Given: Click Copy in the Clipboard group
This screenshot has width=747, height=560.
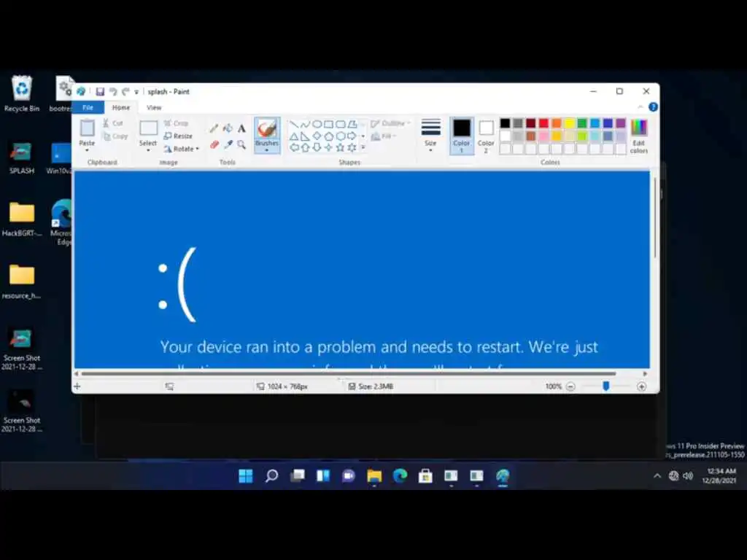Looking at the screenshot, I should click(115, 136).
